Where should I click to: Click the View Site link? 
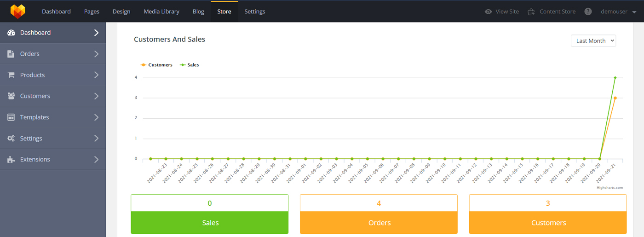[x=502, y=12]
